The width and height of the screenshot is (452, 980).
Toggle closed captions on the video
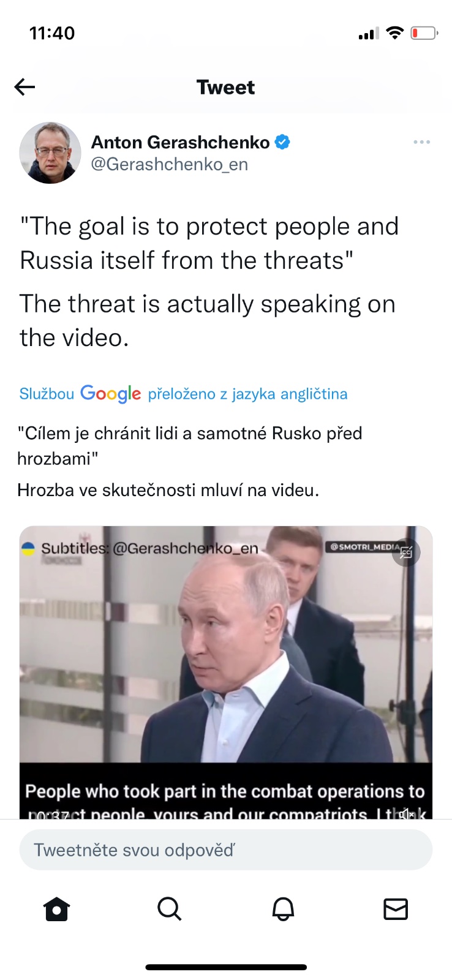[406, 552]
